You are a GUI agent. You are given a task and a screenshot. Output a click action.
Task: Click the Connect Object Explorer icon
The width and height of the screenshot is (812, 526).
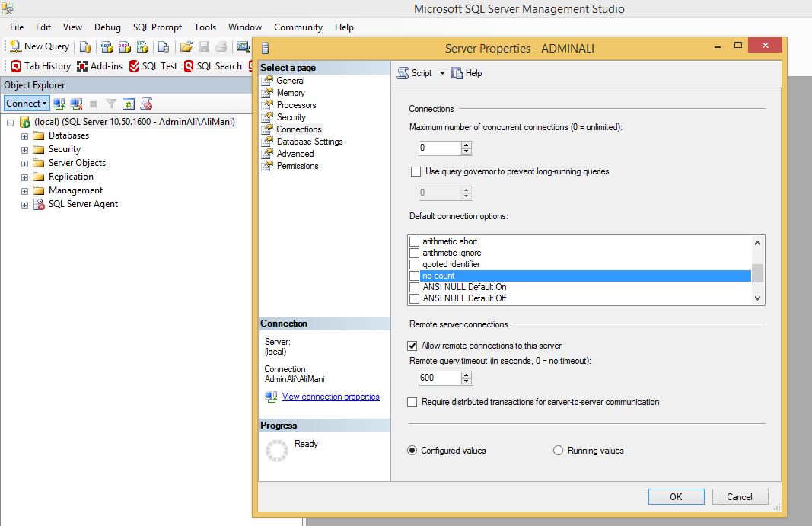(x=59, y=104)
